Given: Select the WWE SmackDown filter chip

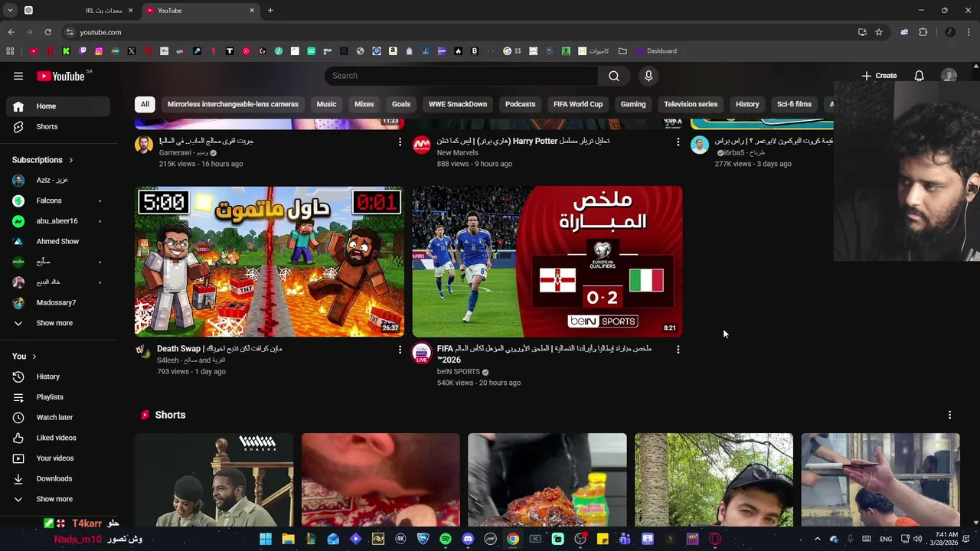Looking at the screenshot, I should coord(458,104).
